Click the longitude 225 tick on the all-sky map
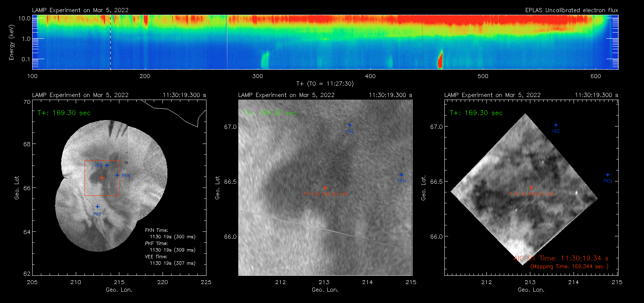 (206, 282)
